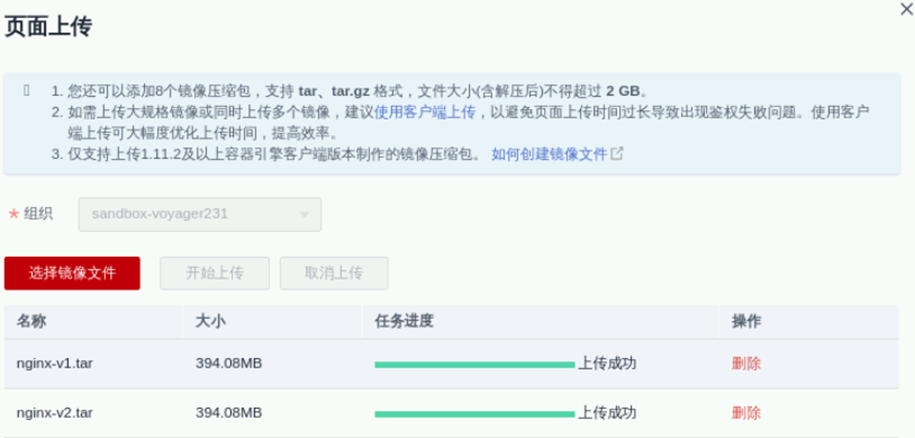The height and width of the screenshot is (438, 915).
Task: Open the 使用客户端上传 link
Action: point(425,111)
